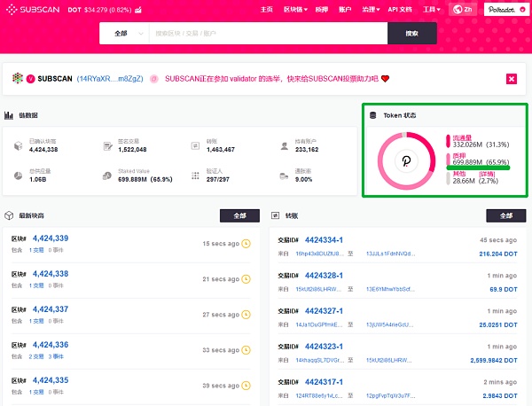532x406 pixels.
Task: Go to the 主页 home menu item
Action: pyautogui.click(x=267, y=9)
